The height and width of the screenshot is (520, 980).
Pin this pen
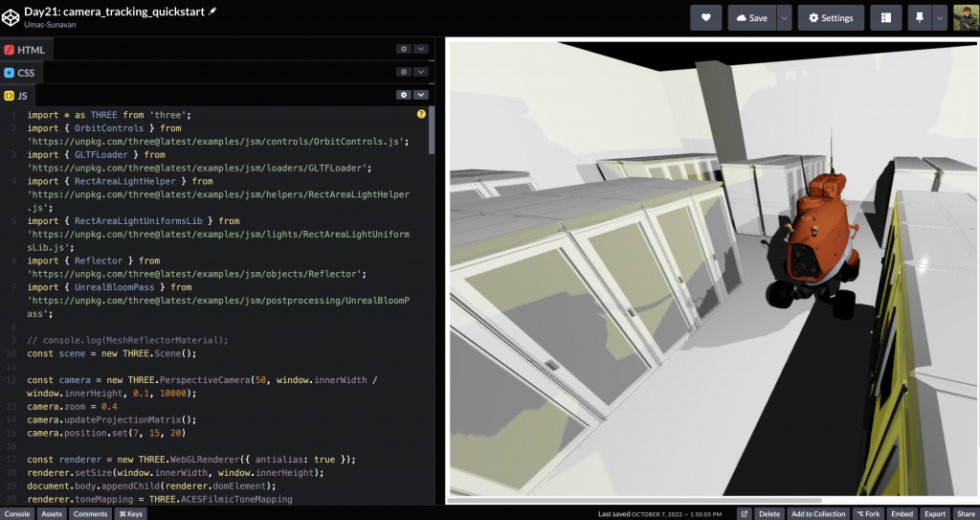click(x=920, y=17)
